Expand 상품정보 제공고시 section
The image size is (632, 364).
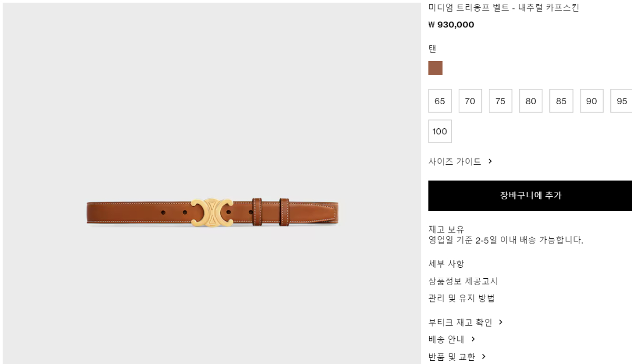pyautogui.click(x=463, y=281)
